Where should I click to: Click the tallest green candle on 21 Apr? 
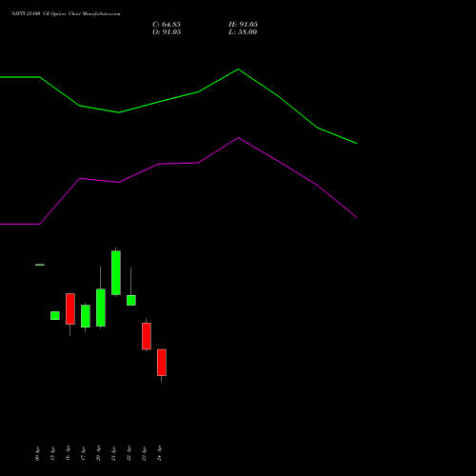click(x=116, y=273)
